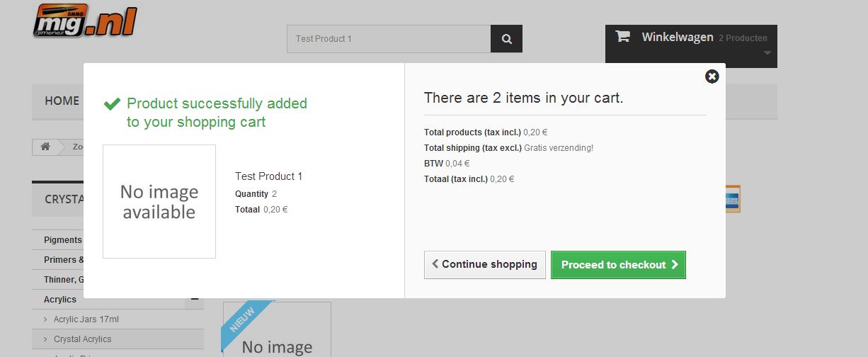Screen dimensions: 868x357
Task: Collapse the Acrylics category minus toggle
Action: click(x=194, y=300)
